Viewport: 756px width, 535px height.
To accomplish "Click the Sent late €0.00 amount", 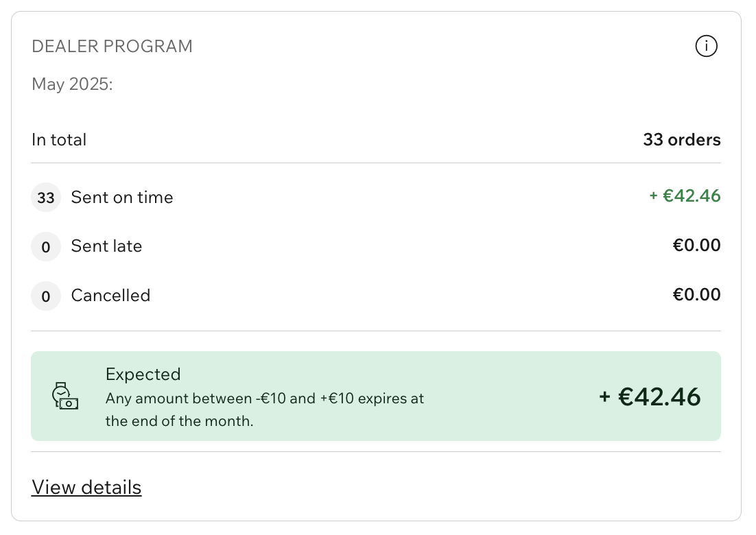I will (x=697, y=246).
